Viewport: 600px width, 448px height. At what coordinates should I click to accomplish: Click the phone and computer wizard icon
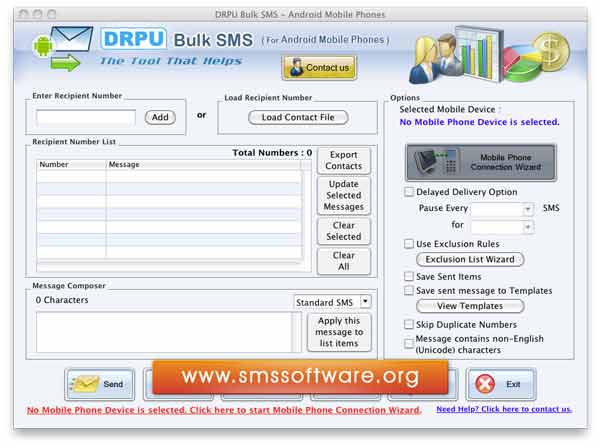tap(436, 163)
